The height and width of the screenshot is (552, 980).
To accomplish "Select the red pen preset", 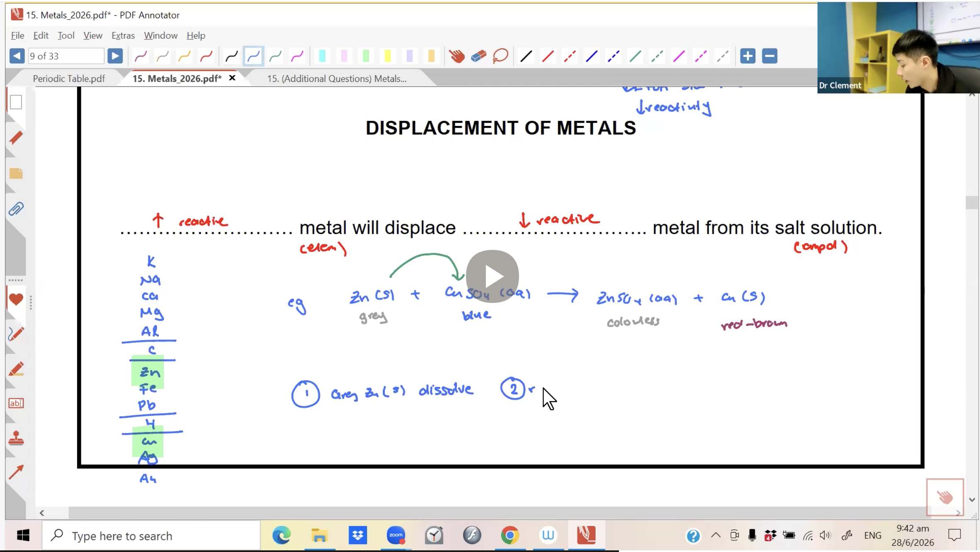I will 206,56.
